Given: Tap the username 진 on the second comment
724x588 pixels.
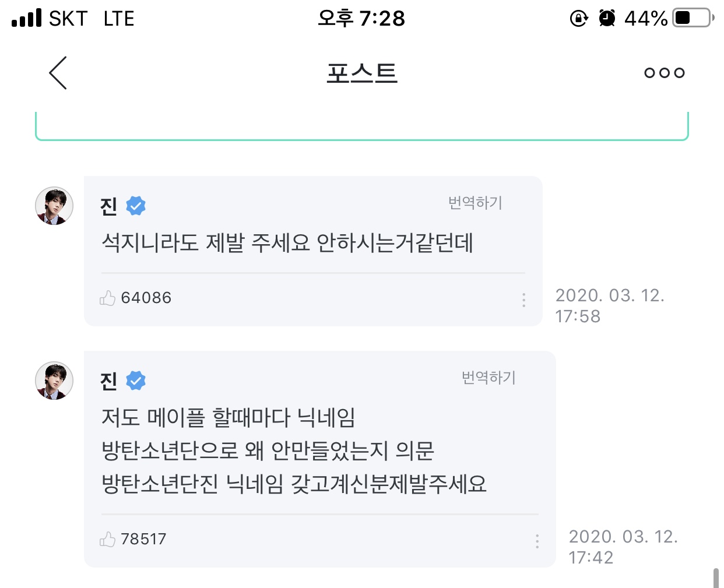Looking at the screenshot, I should point(109,381).
